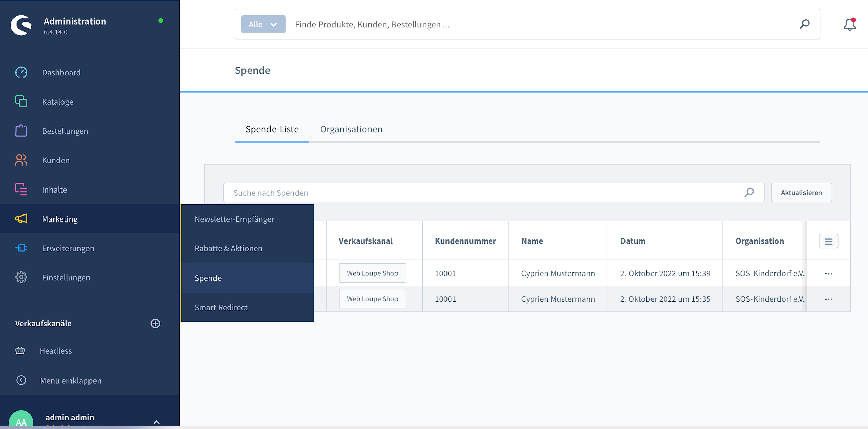Click Web Loupe Shop in second row
This screenshot has height=429, width=868.
coord(372,299)
